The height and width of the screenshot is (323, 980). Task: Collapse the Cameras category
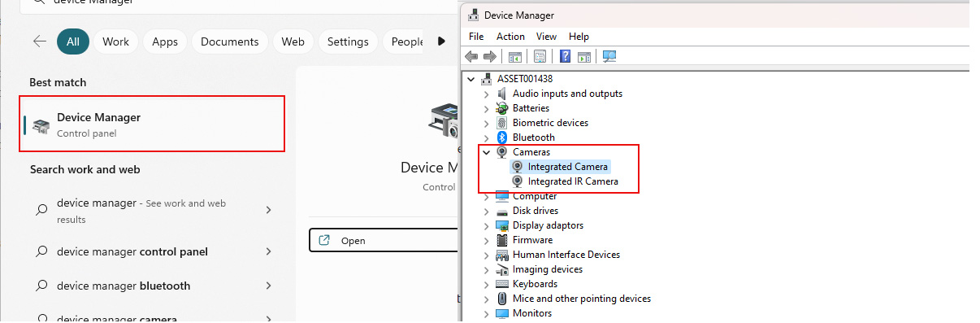(487, 152)
